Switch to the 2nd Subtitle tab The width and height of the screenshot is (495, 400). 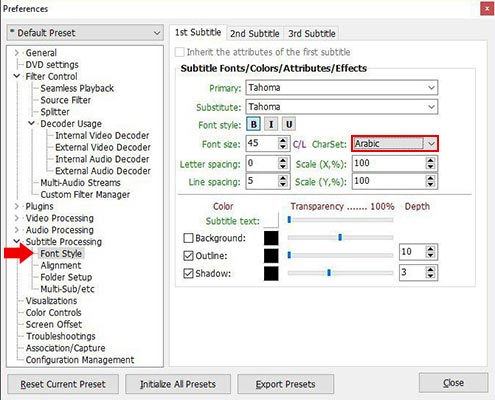[255, 34]
